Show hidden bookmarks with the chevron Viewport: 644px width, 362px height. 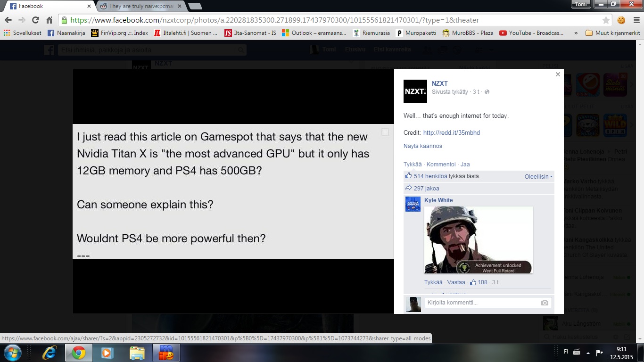pos(576,33)
